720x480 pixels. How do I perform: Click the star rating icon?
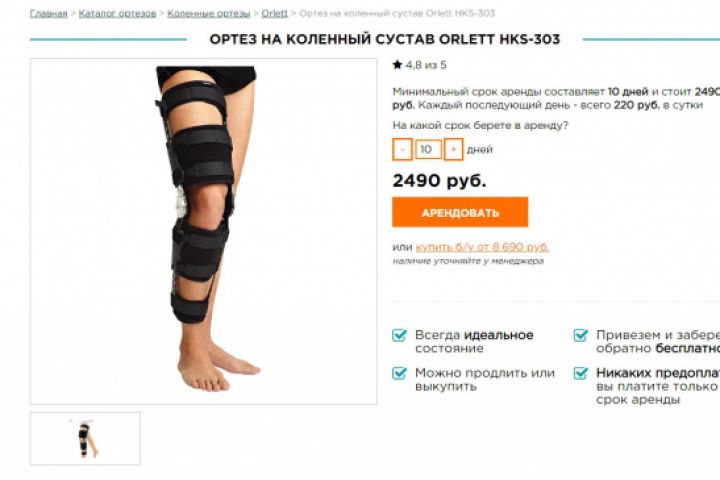coord(397,65)
